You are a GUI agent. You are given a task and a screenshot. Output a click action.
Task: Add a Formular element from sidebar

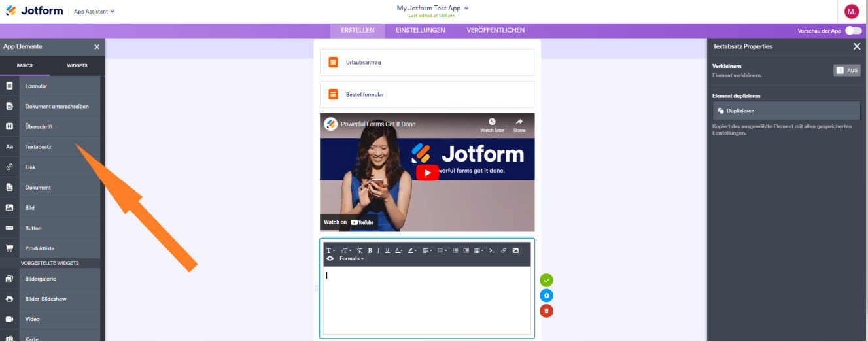[x=50, y=86]
